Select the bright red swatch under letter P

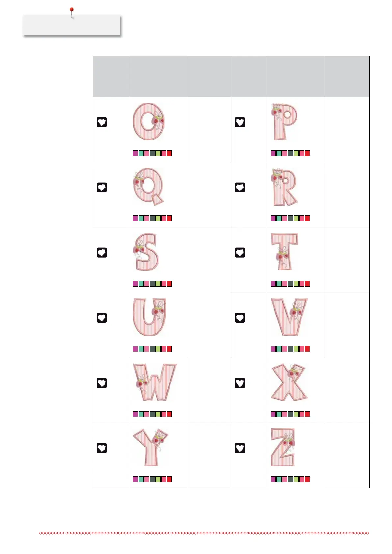307,153
